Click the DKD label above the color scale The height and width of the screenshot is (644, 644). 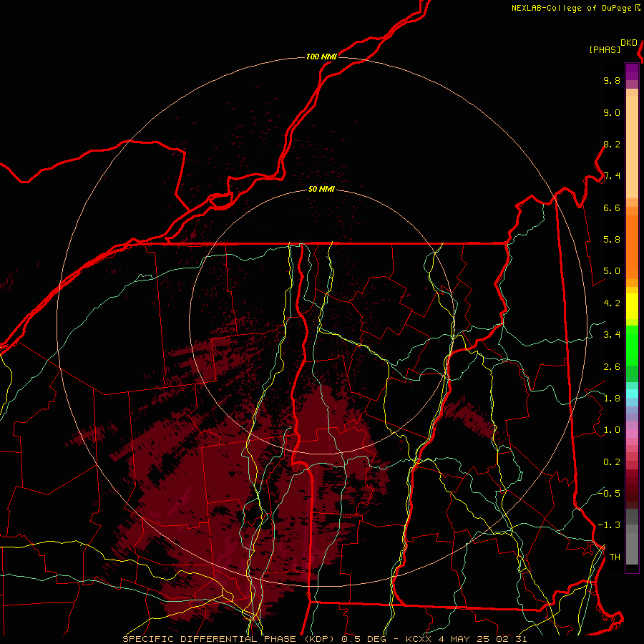(x=629, y=43)
